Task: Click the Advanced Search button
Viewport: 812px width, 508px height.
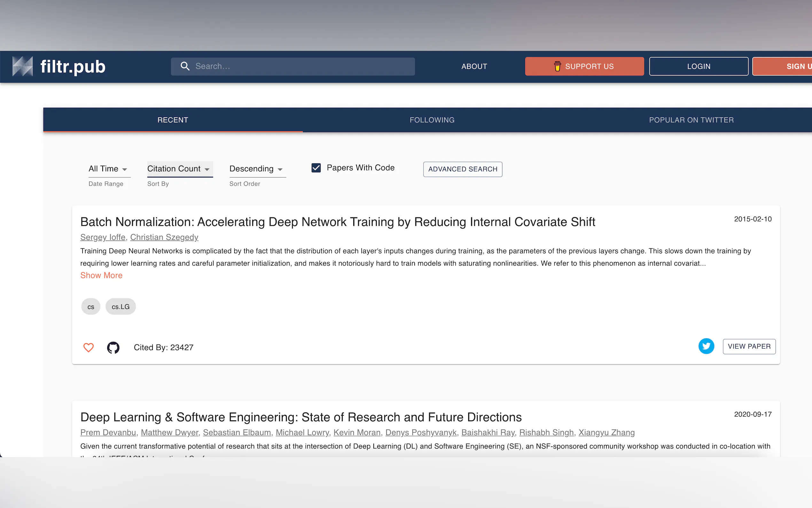Action: [x=462, y=169]
